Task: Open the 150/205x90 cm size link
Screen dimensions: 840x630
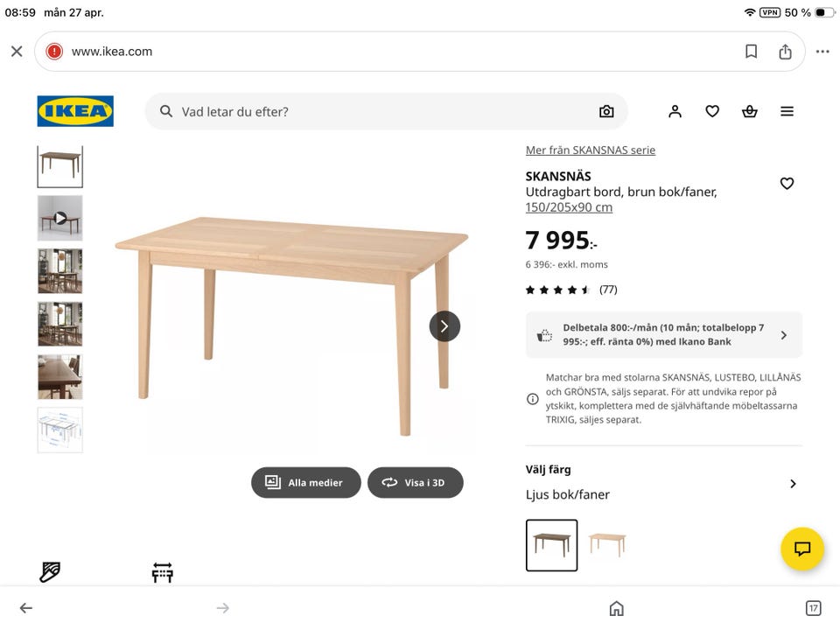Action: (569, 208)
